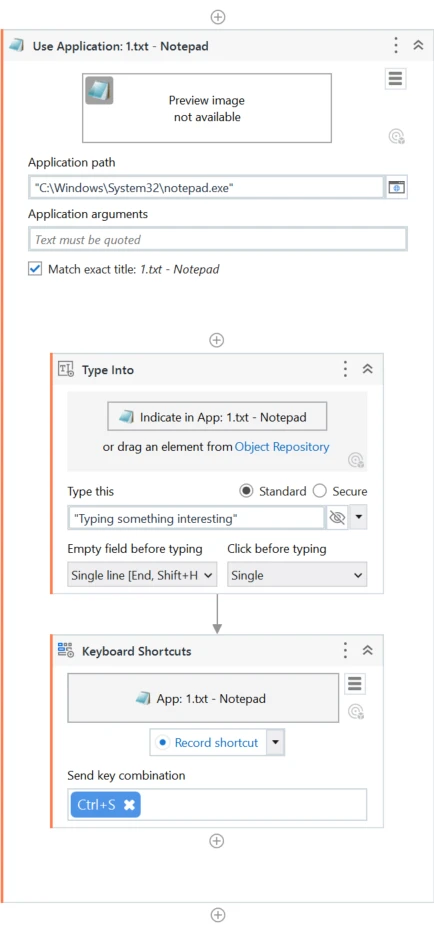Click Application arguments text field
The image size is (434, 938).
[x=218, y=239]
